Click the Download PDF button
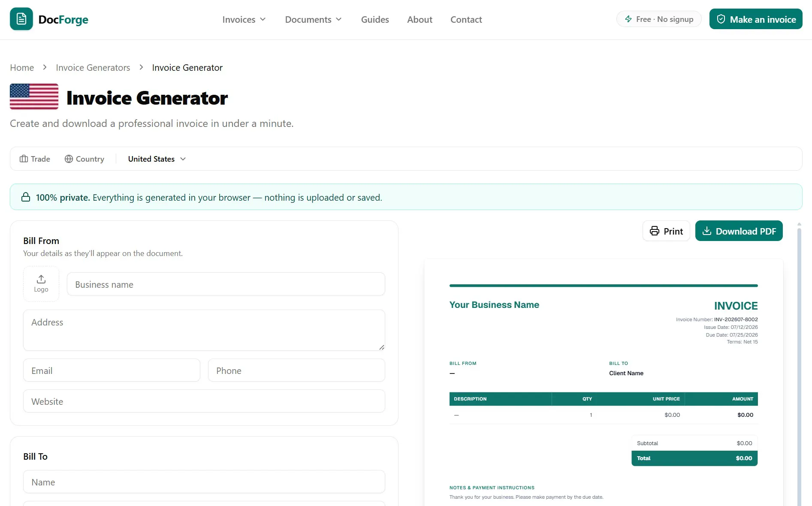Screen dimensions: 812x506 point(739,231)
